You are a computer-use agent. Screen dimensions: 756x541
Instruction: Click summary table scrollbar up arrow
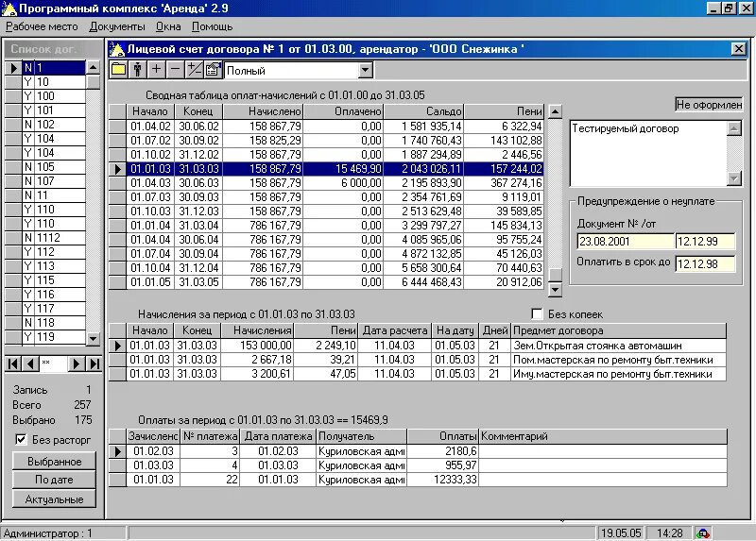[556, 111]
